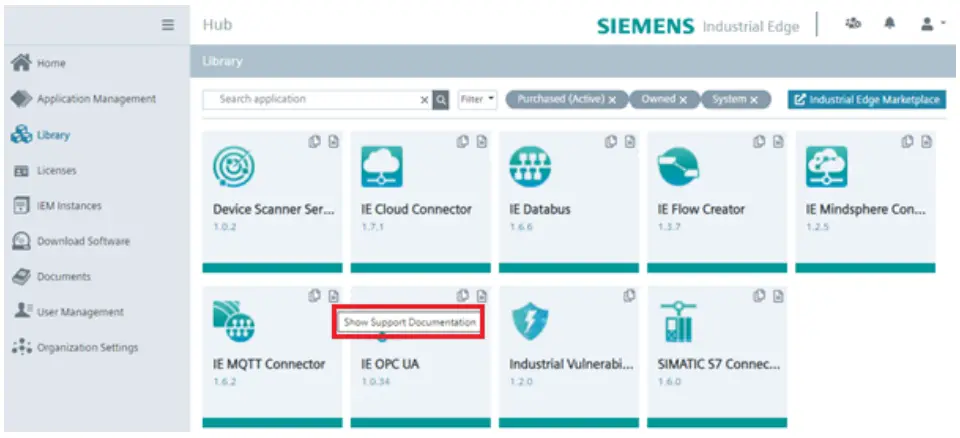The image size is (960, 438).
Task: Click the IE OPC UA app name
Action: point(390,364)
